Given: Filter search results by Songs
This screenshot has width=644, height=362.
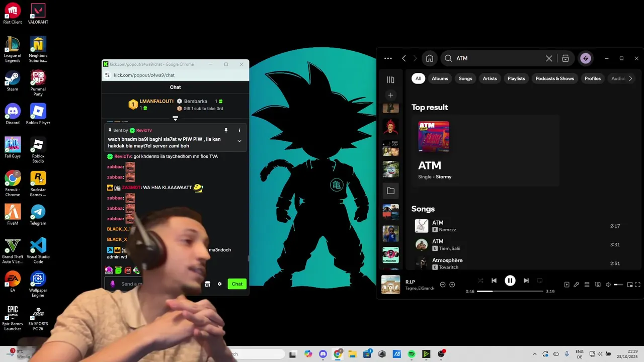Looking at the screenshot, I should tap(465, 78).
